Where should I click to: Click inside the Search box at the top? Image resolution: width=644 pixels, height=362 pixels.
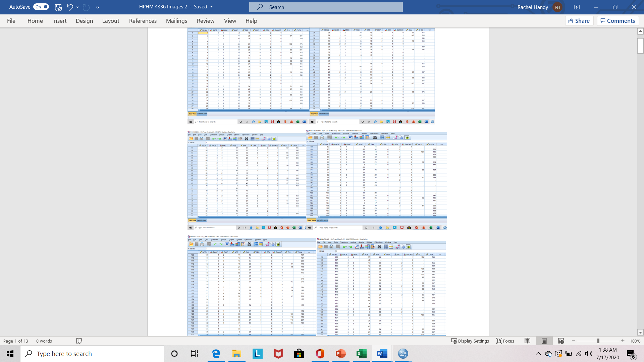(325, 7)
